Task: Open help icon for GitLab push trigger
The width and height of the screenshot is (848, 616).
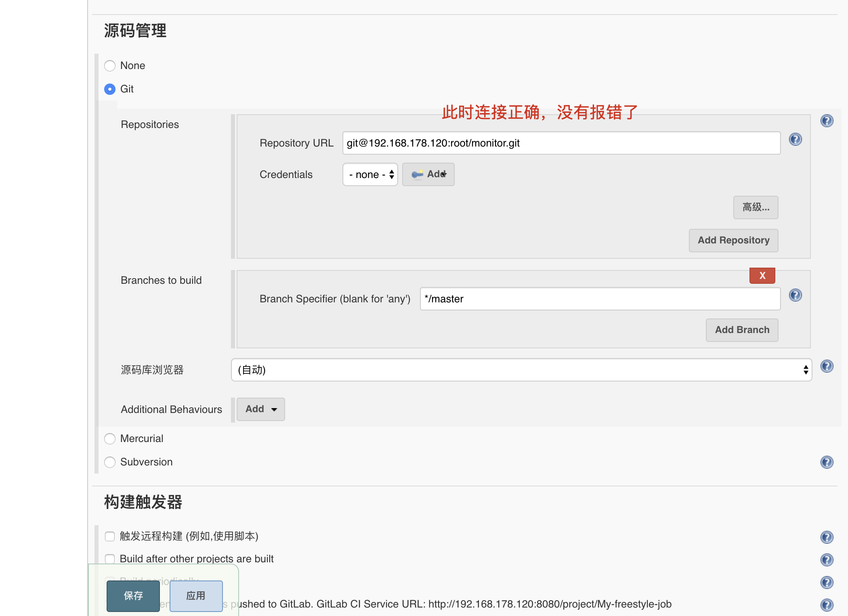Action: (x=827, y=605)
